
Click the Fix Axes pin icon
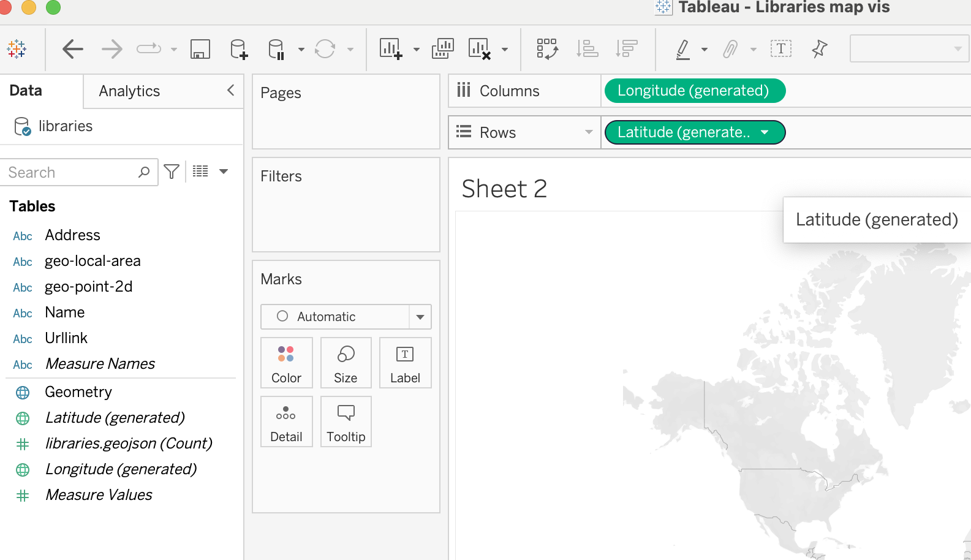pyautogui.click(x=819, y=49)
